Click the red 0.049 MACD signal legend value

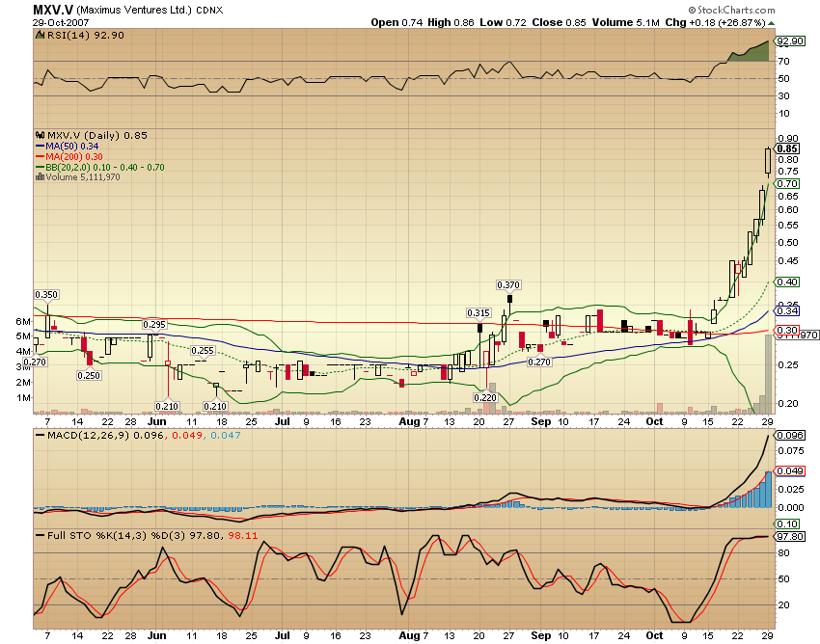pyautogui.click(x=188, y=435)
